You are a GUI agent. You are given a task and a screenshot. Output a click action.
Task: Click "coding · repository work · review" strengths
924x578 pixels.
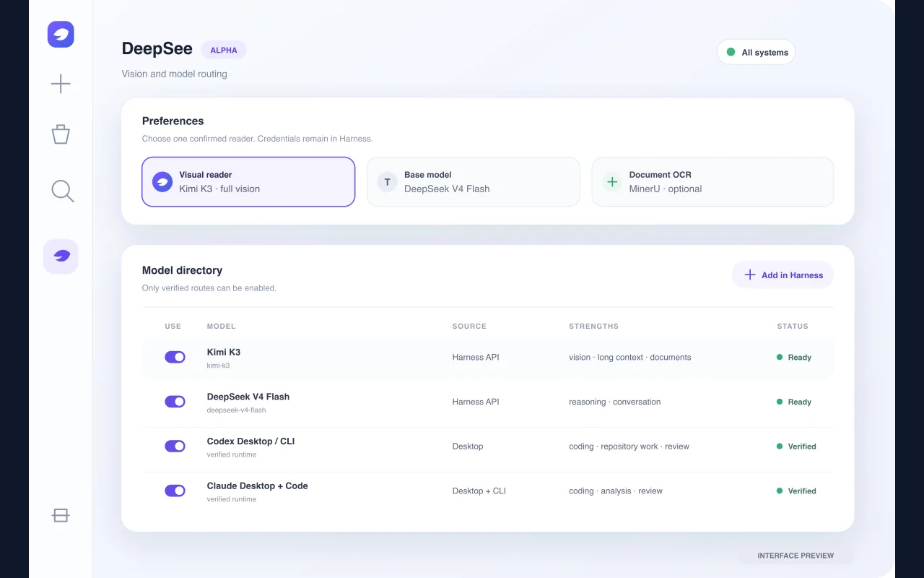pos(629,447)
